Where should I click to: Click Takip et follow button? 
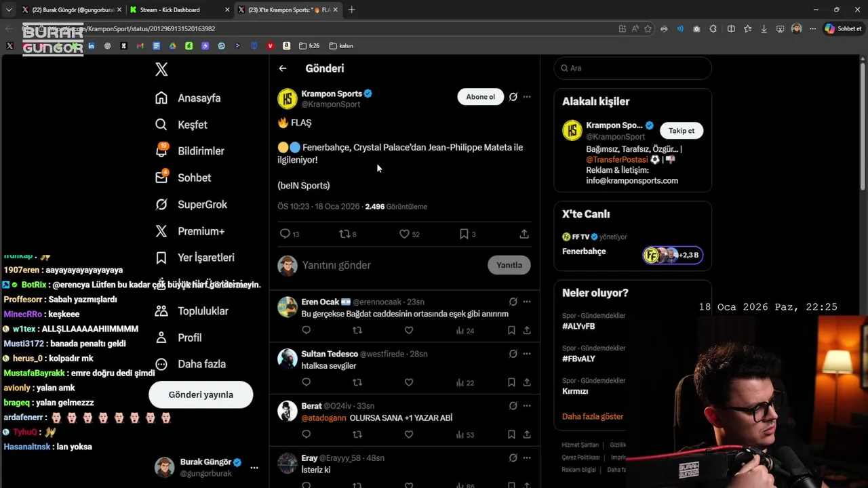[x=682, y=131]
